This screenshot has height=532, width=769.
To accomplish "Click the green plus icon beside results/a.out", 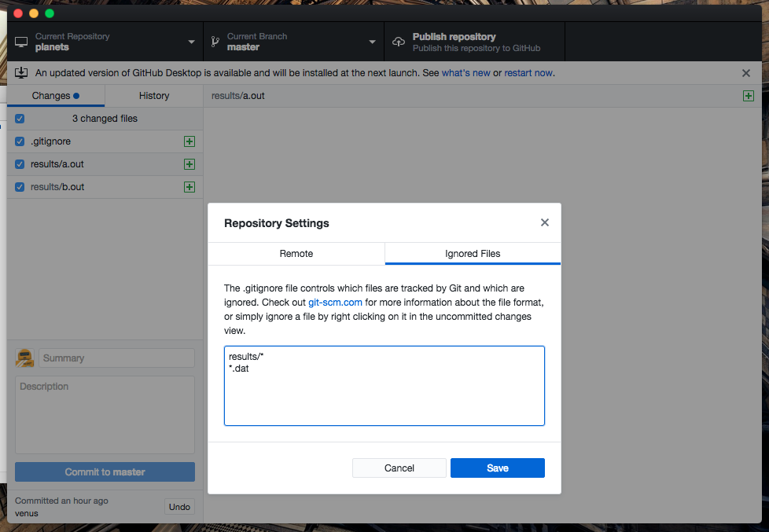I will [x=189, y=164].
